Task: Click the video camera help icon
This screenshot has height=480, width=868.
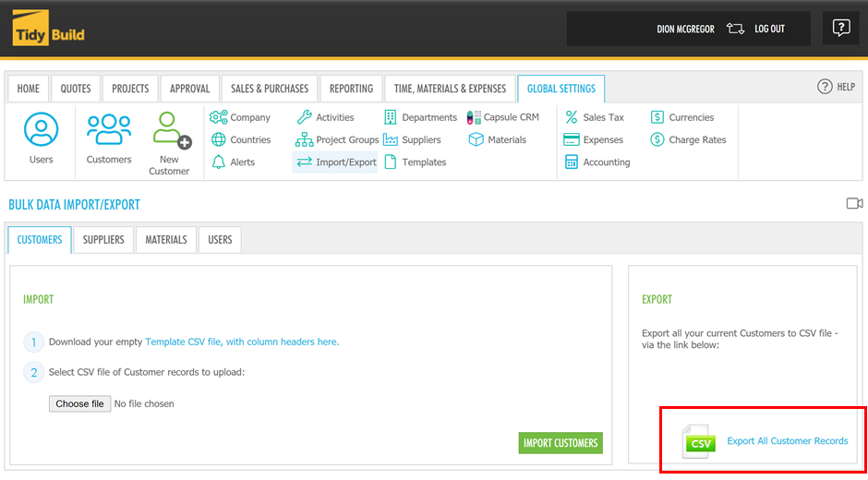Action: click(x=854, y=204)
